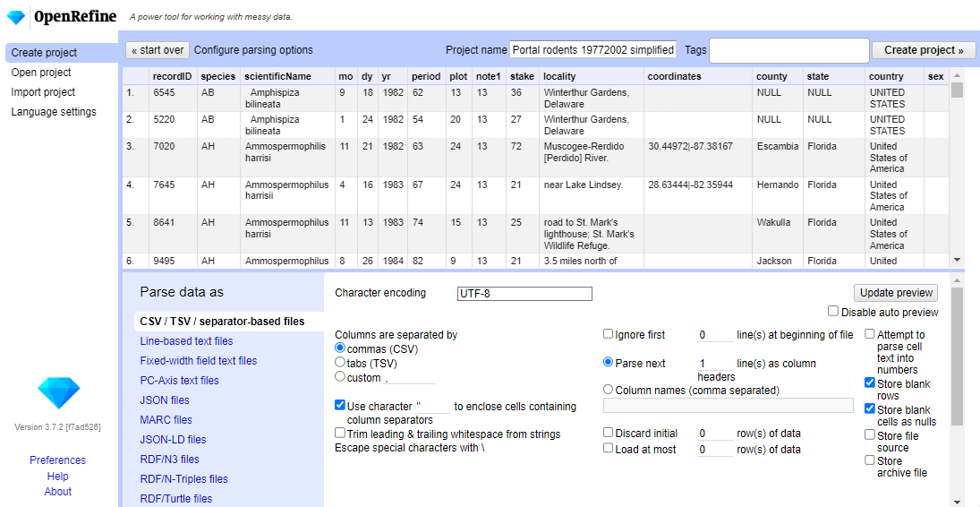The image size is (980, 507).
Task: Click the large blue diamond above version text
Action: 59,394
